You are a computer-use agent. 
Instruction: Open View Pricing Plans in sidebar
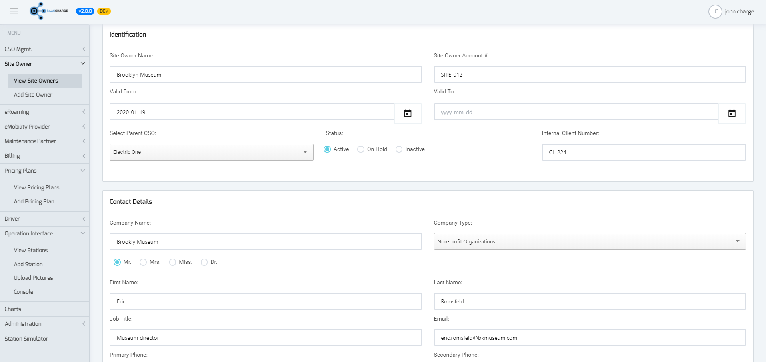click(x=37, y=187)
